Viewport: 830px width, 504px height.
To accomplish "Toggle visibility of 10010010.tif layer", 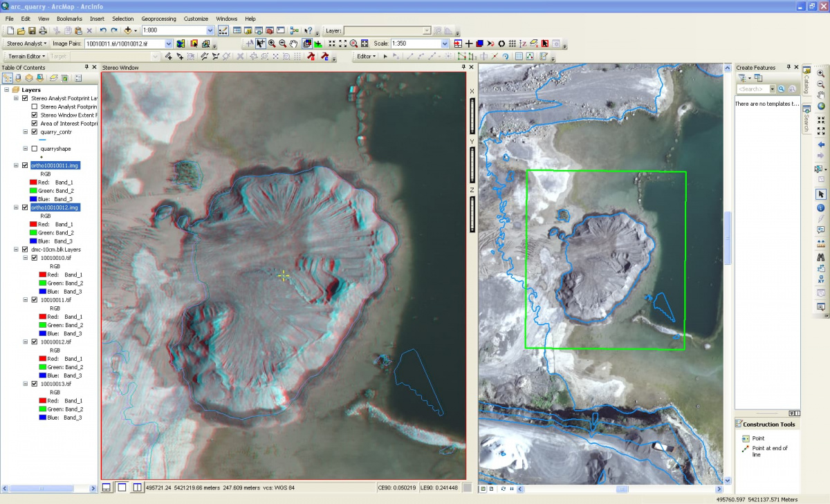I will 35,258.
